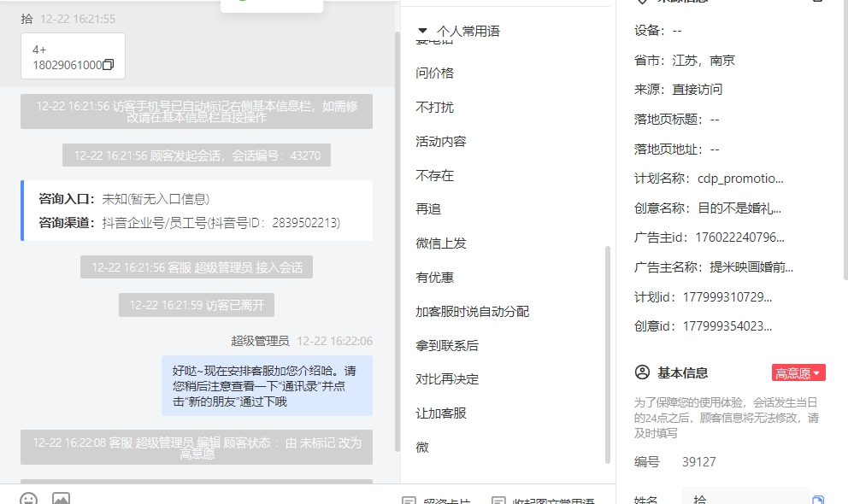
Task: Choose the 让加客服 quick phrase
Action: (441, 413)
